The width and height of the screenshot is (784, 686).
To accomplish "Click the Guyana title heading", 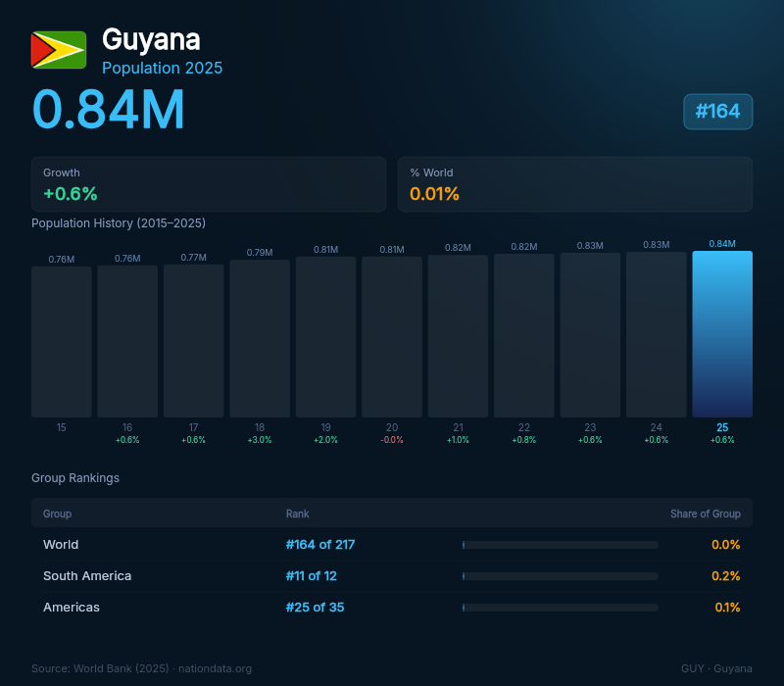I will pyautogui.click(x=151, y=40).
